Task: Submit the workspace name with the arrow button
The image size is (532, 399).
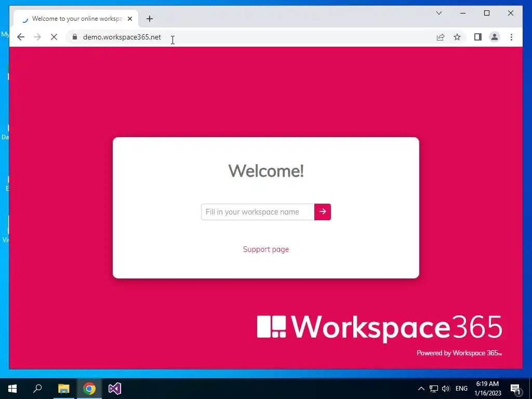Action: pyautogui.click(x=322, y=212)
